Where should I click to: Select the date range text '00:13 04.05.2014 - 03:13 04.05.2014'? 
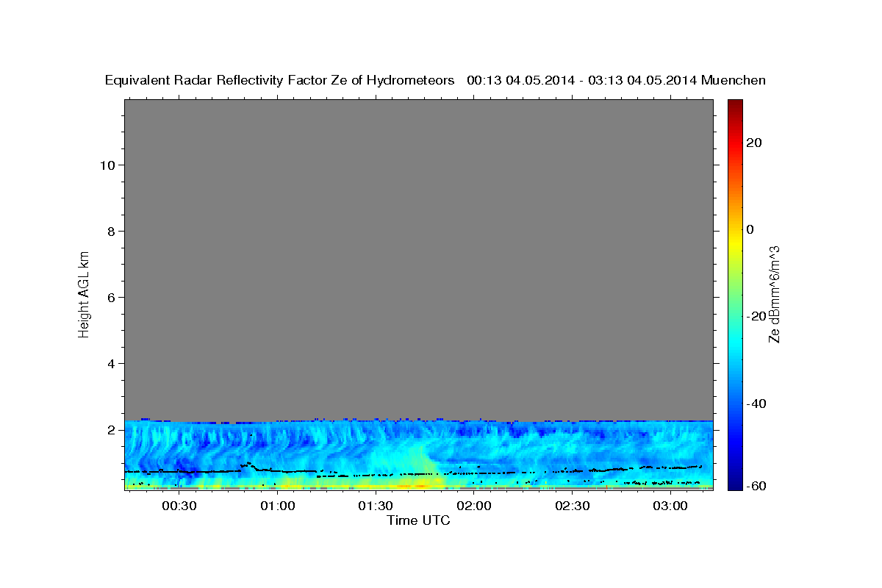click(x=581, y=80)
